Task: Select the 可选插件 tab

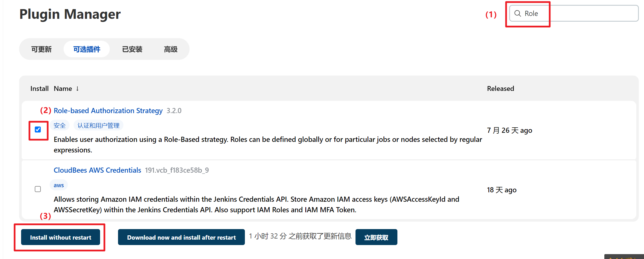Action: tap(87, 49)
